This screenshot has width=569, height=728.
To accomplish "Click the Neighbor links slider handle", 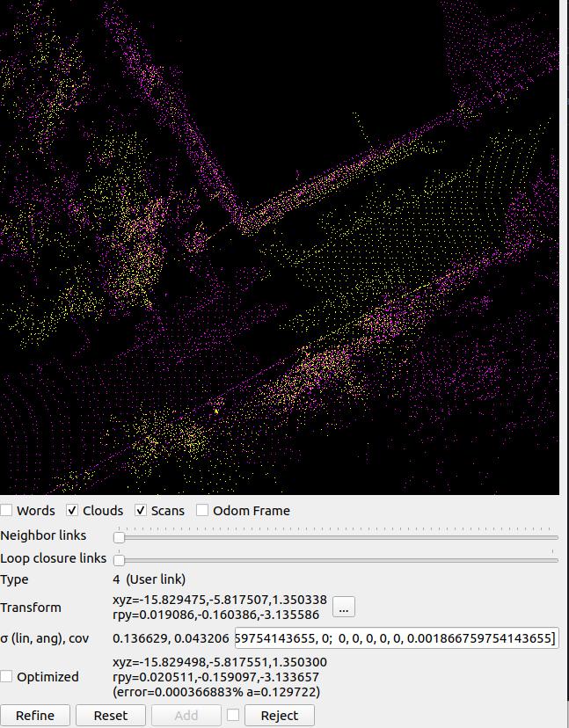I will click(119, 537).
